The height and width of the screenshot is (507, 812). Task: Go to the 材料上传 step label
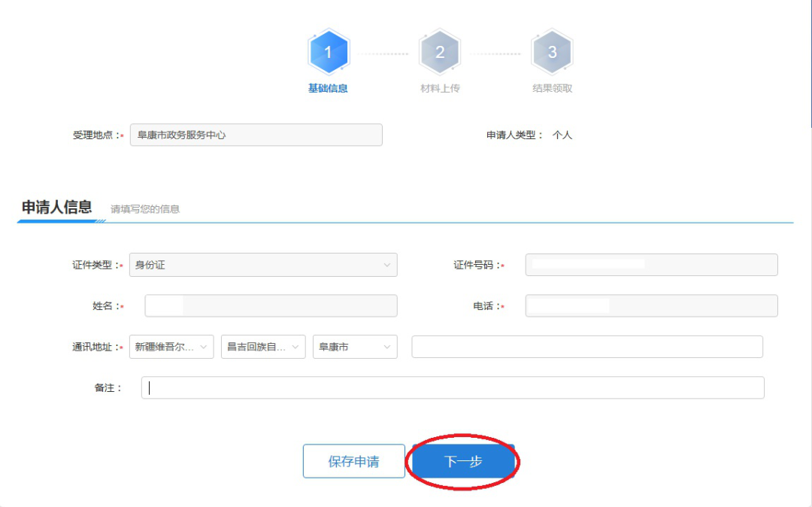click(440, 88)
